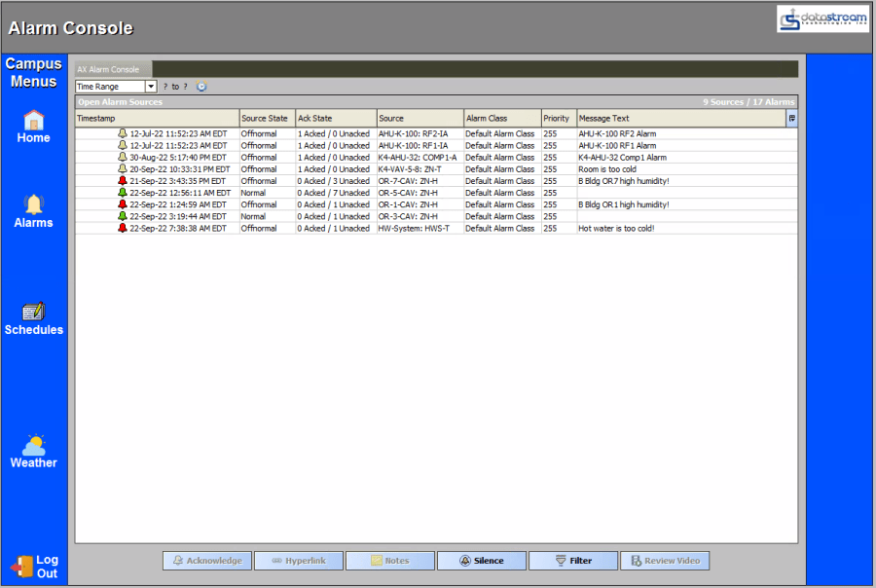
Task: Click the Silence button
Action: [x=481, y=561]
